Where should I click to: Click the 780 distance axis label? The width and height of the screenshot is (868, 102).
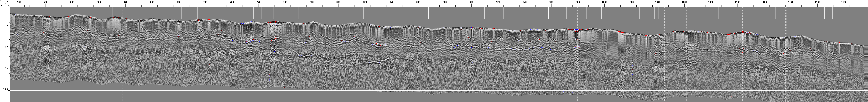pos(312,2)
